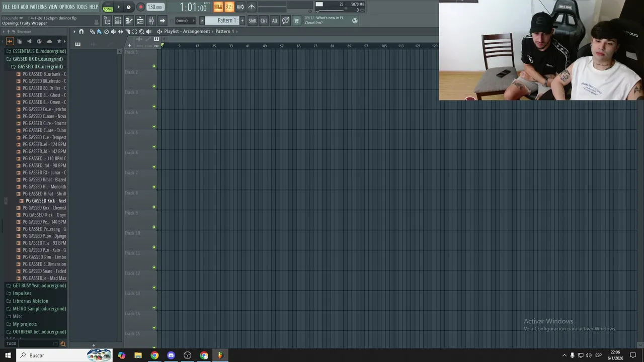Click the Ctrl modifier button
644x362 pixels.
click(x=264, y=21)
